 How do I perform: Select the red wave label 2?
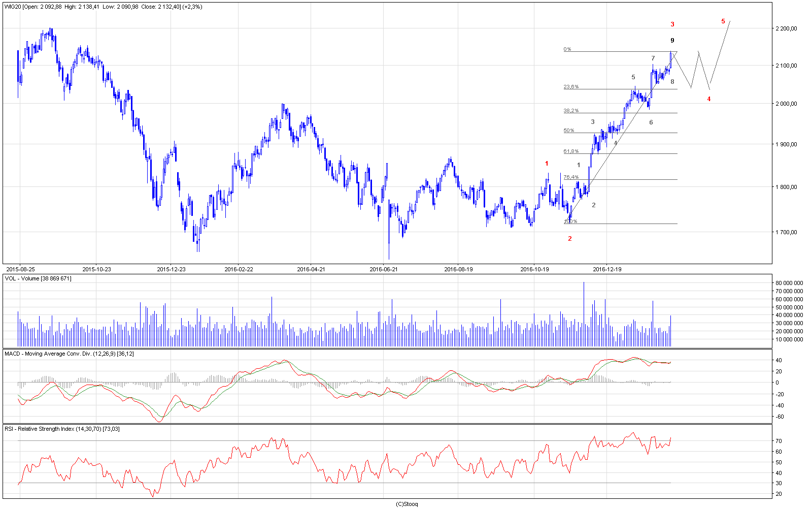(x=570, y=239)
